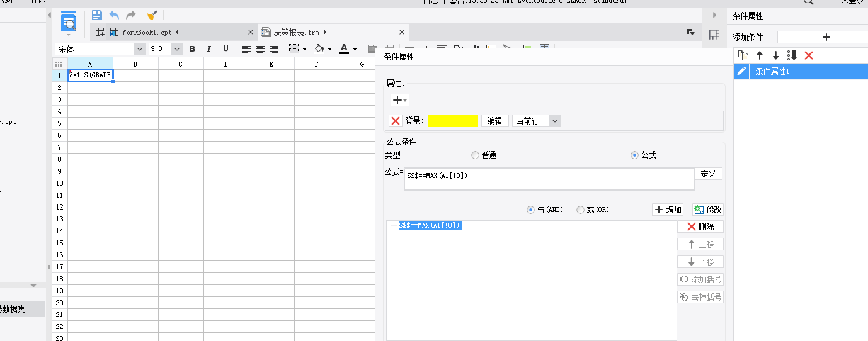Select row header 5
Viewport: 868px width, 341px height.
pos(59,123)
